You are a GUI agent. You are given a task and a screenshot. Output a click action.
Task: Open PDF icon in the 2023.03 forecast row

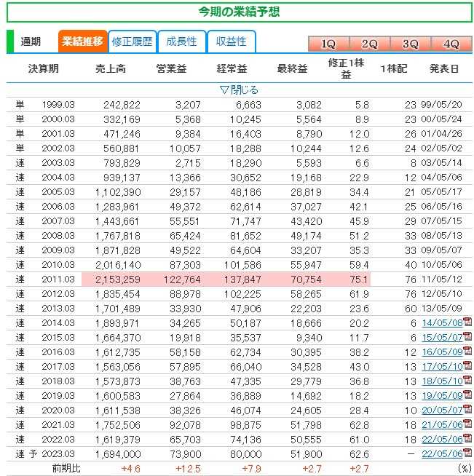tap(467, 453)
